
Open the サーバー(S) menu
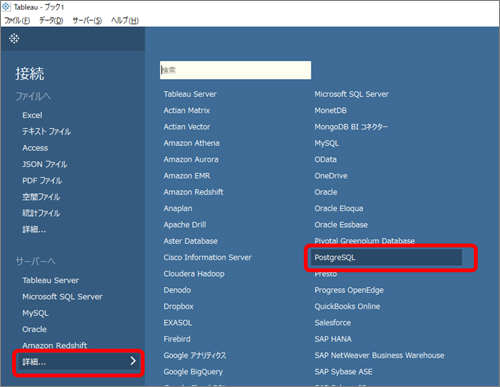(87, 21)
